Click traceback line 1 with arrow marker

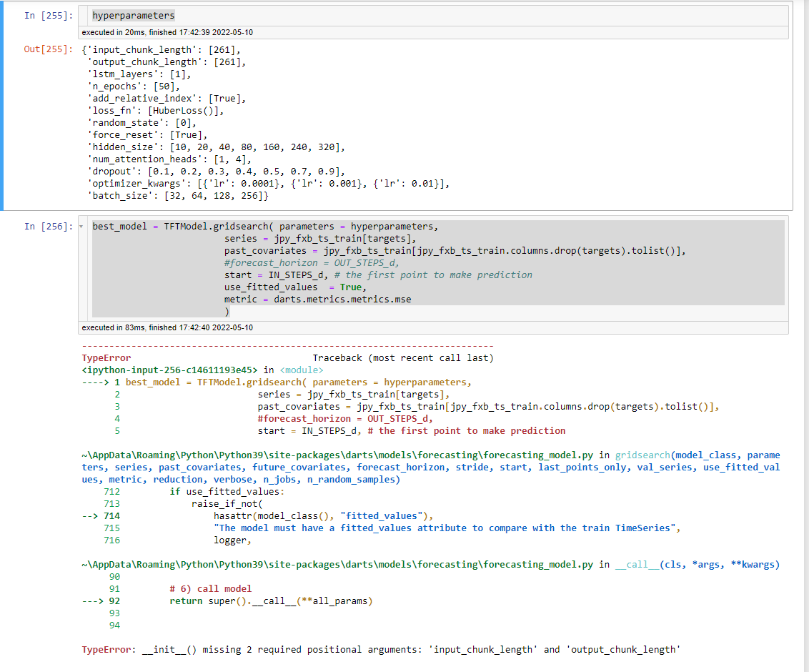277,382
